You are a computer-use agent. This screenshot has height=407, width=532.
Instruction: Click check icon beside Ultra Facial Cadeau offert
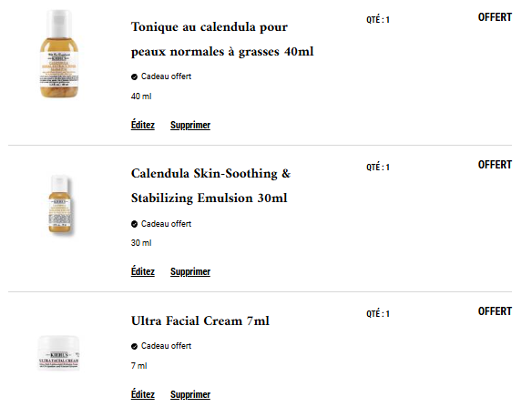coord(134,346)
